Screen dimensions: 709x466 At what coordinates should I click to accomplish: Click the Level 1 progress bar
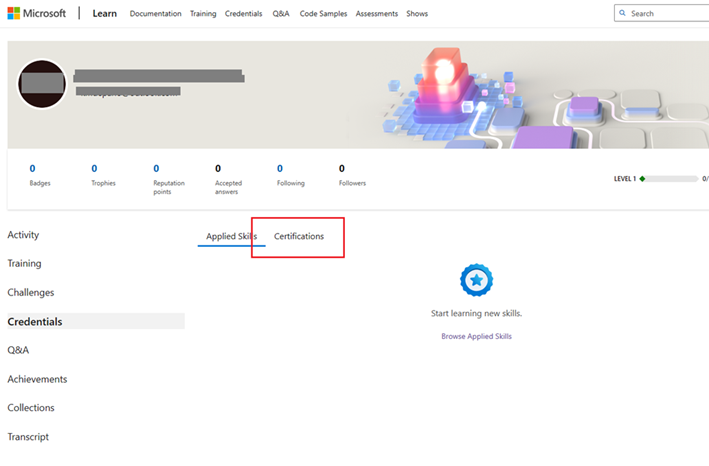pos(669,179)
